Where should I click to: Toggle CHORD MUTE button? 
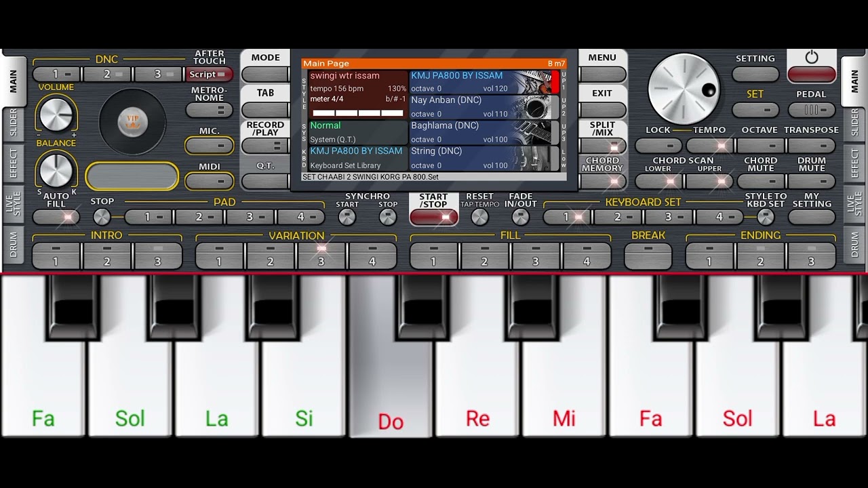[760, 181]
